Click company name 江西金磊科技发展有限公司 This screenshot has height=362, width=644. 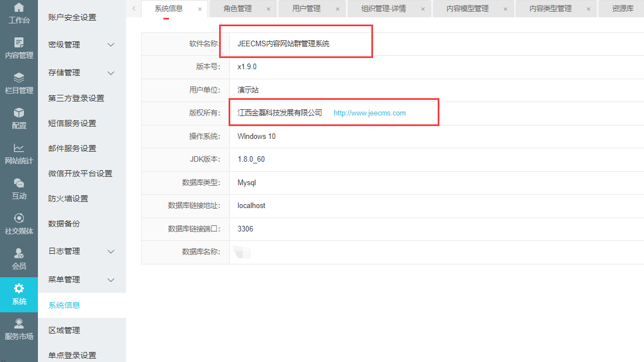tap(280, 113)
